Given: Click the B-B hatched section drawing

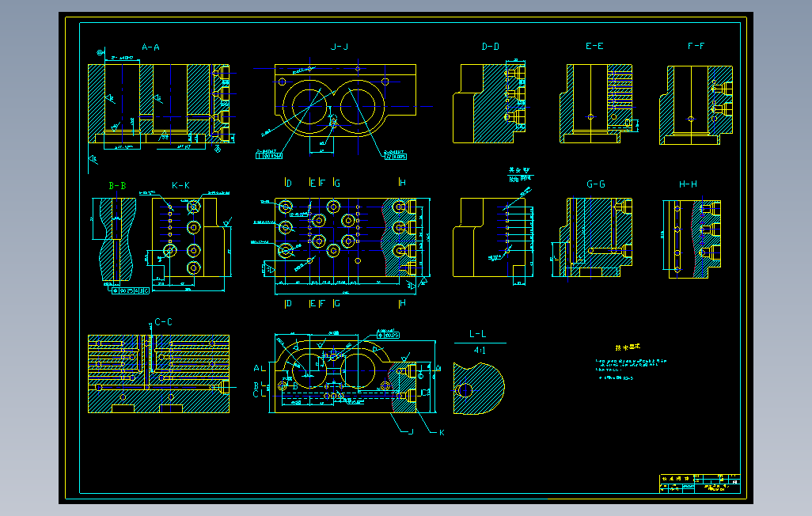Looking at the screenshot, I should (x=118, y=240).
